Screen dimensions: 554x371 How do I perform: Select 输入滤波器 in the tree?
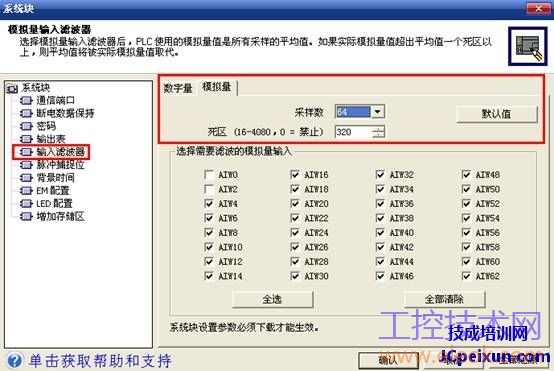point(60,152)
